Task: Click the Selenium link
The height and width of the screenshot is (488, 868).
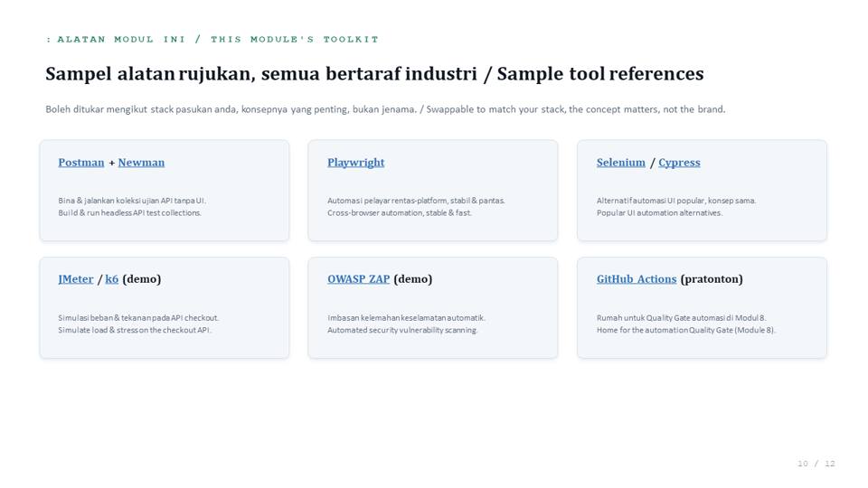Action: 620,163
